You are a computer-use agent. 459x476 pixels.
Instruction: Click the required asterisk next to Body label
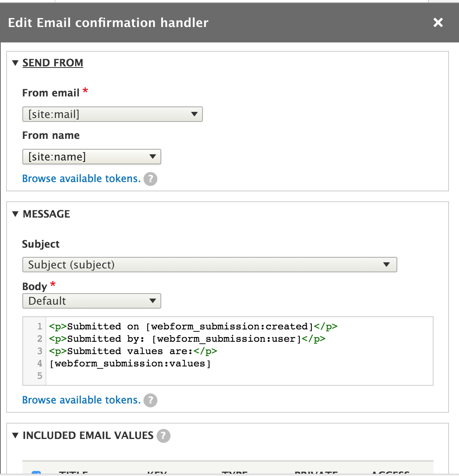(53, 284)
